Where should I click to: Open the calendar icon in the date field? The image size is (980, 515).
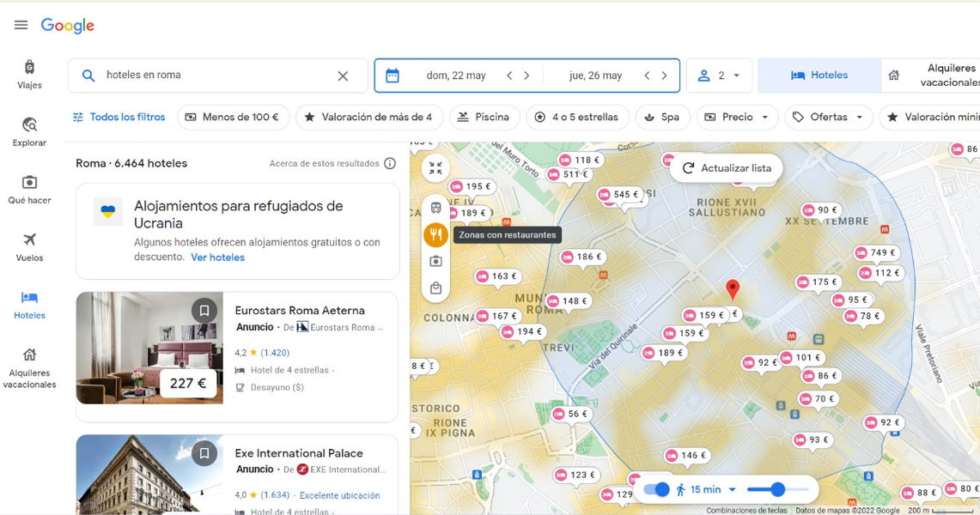pos(392,76)
